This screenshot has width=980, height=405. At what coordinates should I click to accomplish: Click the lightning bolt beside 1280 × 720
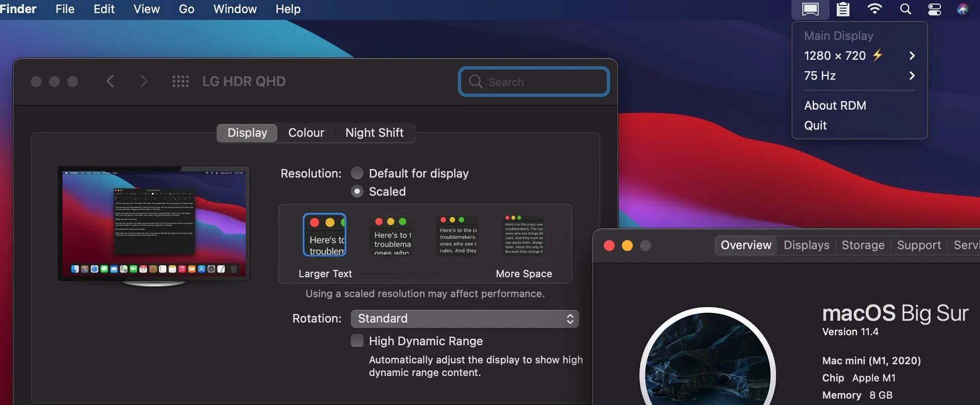(878, 55)
